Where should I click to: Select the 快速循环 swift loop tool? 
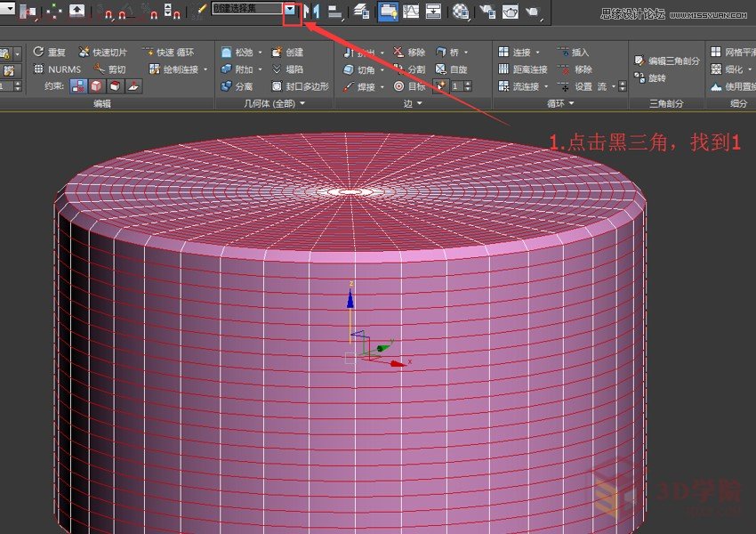click(169, 53)
